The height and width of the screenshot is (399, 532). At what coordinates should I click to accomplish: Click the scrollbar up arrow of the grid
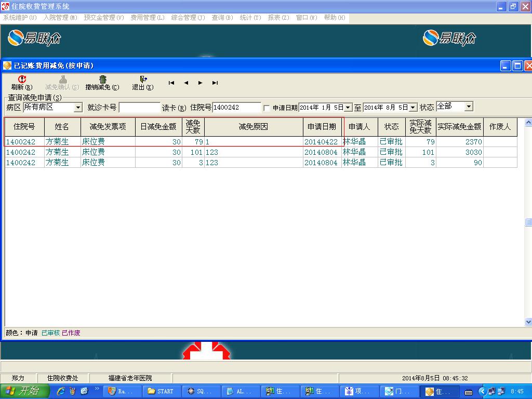[528, 122]
